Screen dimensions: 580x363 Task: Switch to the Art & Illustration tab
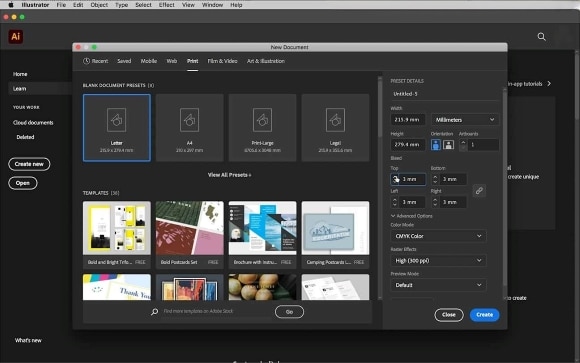pos(266,61)
